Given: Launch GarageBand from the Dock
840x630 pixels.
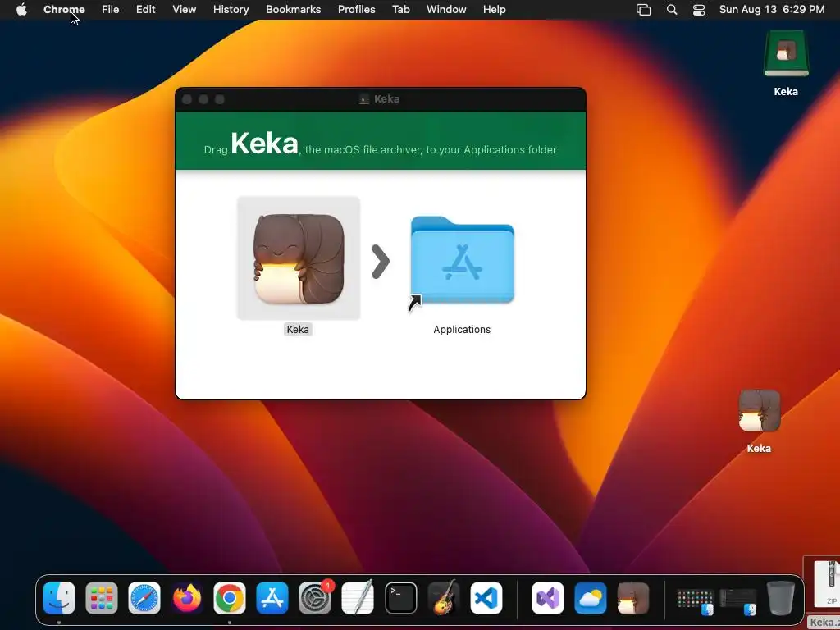Looking at the screenshot, I should [444, 598].
